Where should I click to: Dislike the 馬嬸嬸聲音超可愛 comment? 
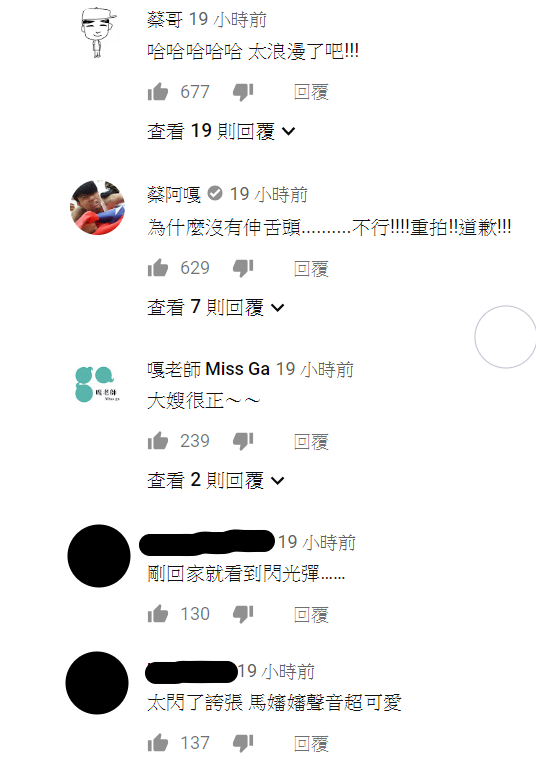(243, 744)
